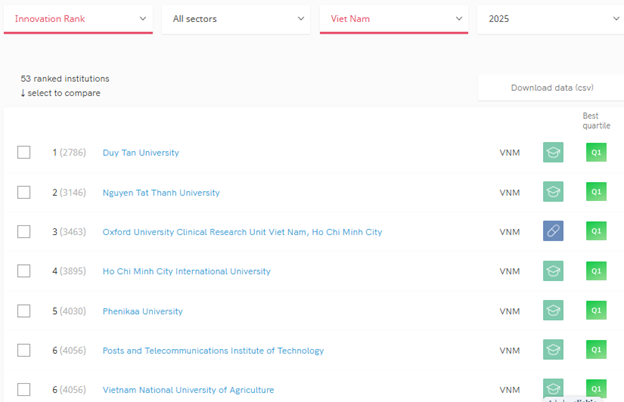Click the Download data (csv) button

point(552,88)
